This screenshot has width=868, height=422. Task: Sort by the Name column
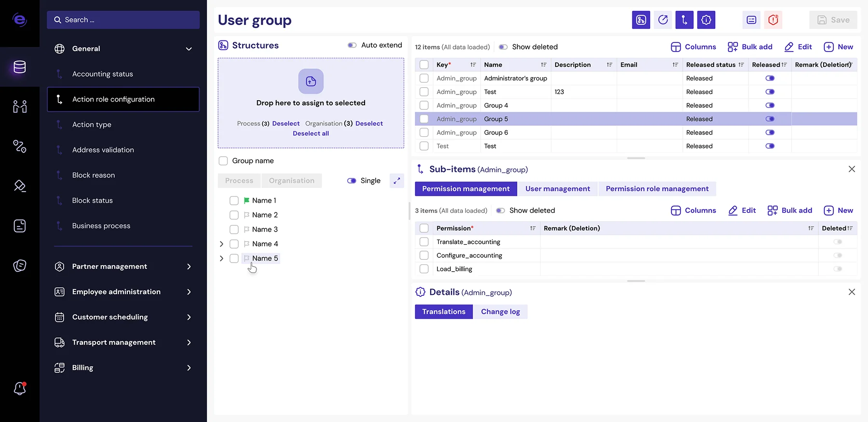(543, 65)
